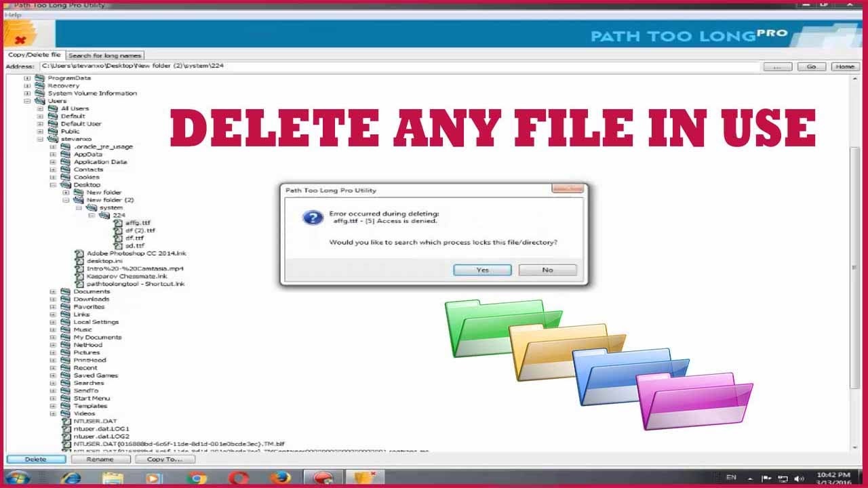
Task: Expand the Documents tree node
Action: 54,291
